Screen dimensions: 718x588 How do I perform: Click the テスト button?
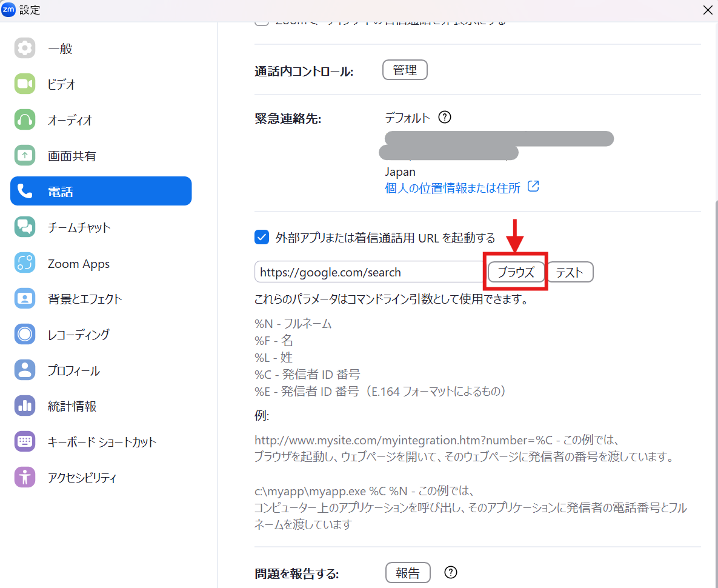point(570,272)
